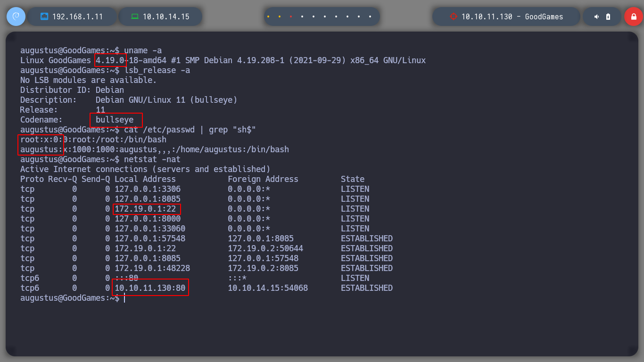The width and height of the screenshot is (644, 362).
Task: Click local address 127.0.0.1:3306
Action: tap(148, 189)
